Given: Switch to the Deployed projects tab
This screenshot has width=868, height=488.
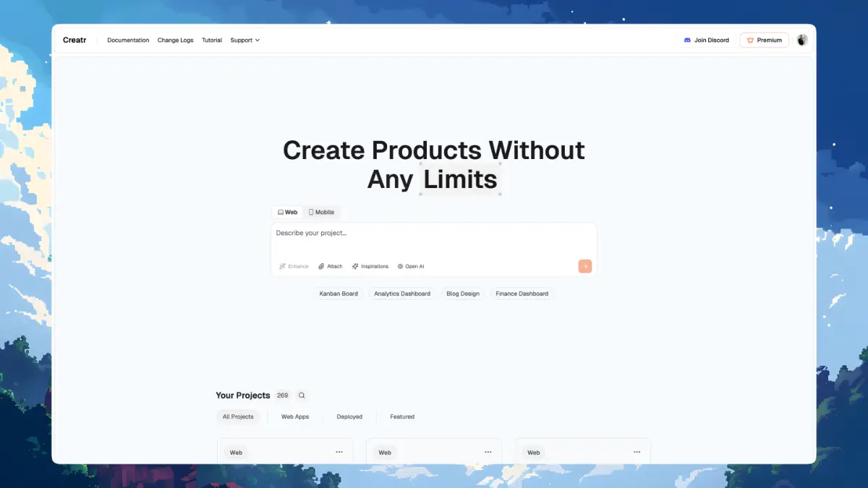Looking at the screenshot, I should coord(349,417).
